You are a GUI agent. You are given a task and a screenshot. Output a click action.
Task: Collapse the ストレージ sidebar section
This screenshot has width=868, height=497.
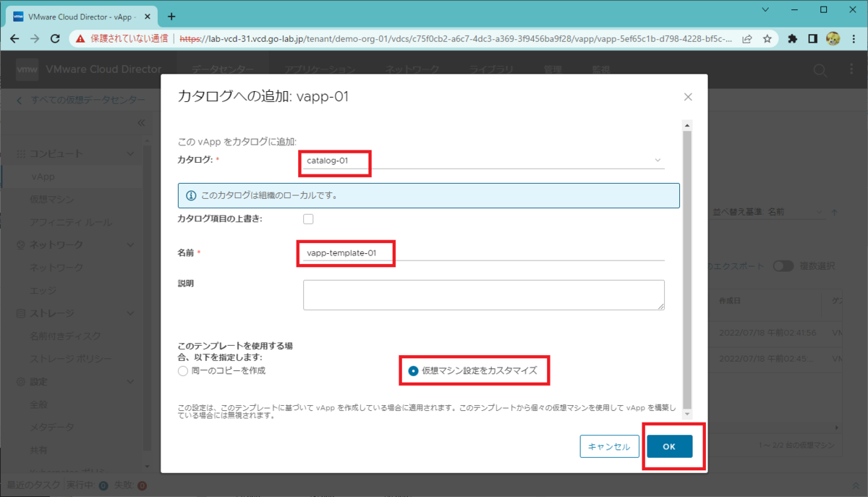tap(130, 313)
